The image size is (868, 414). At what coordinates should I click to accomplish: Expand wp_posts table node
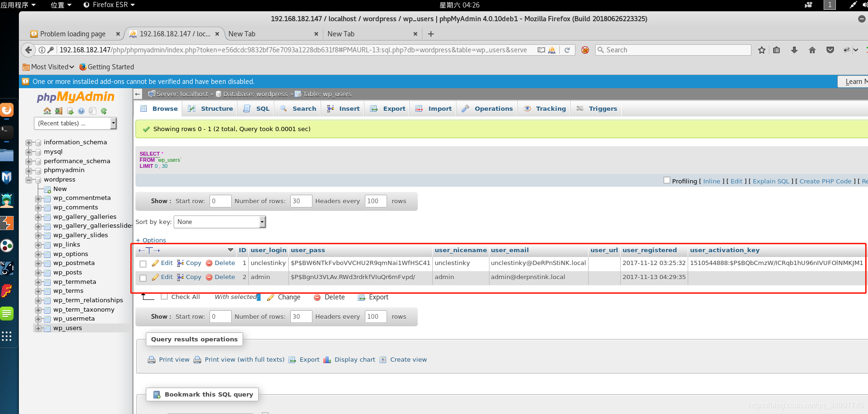tap(38, 273)
